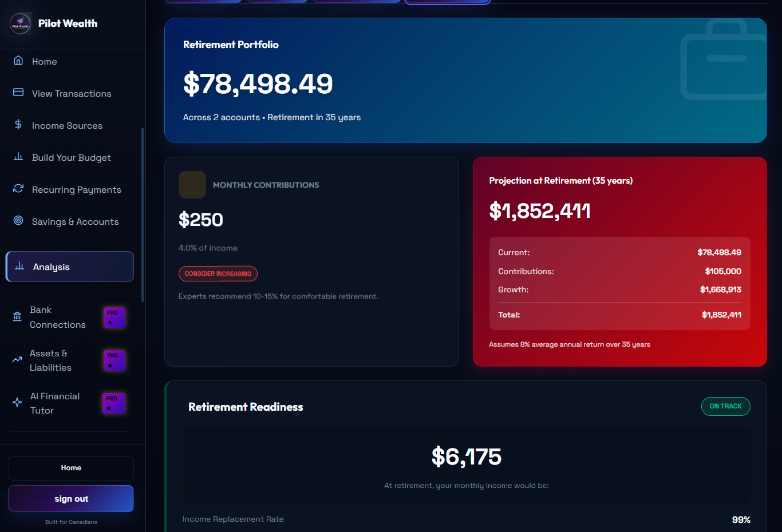
Task: Click 'At retirement, your monthly income would be'
Action: (467, 486)
